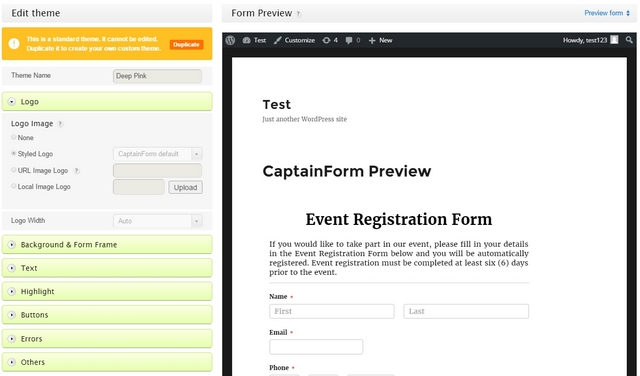This screenshot has width=640, height=376.
Task: Open the Preview form selector
Action: tap(607, 13)
